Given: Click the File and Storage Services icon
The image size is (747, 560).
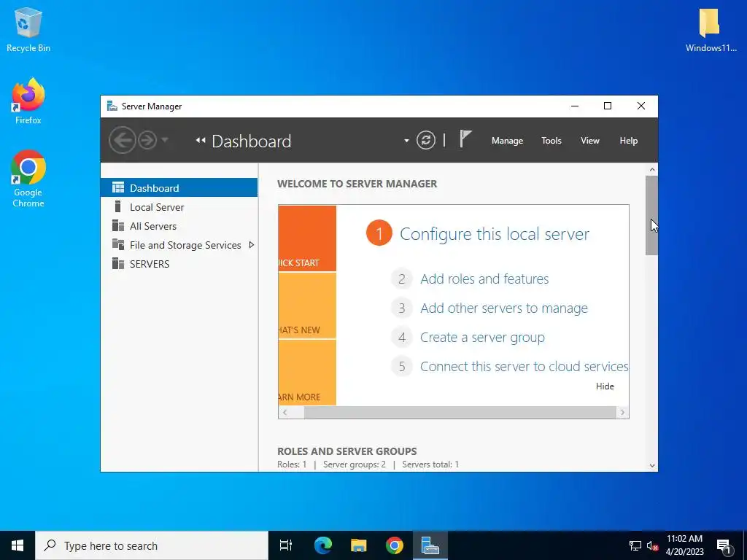Looking at the screenshot, I should coord(118,244).
